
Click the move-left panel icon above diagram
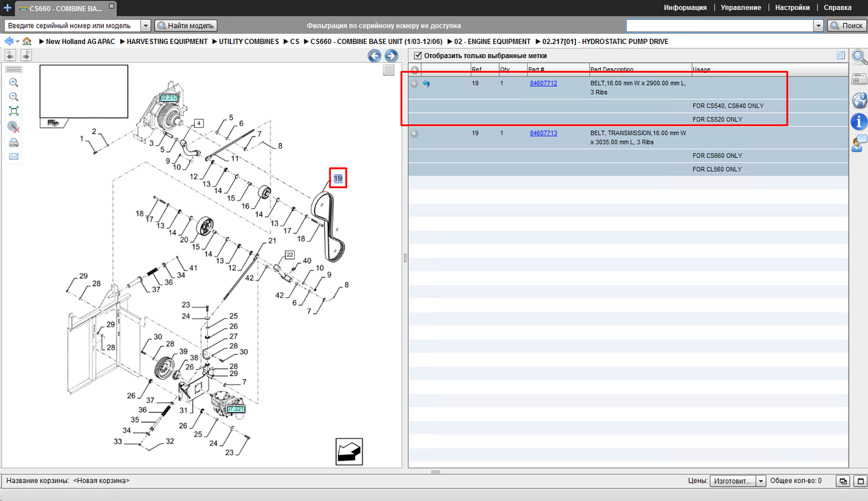10,55
